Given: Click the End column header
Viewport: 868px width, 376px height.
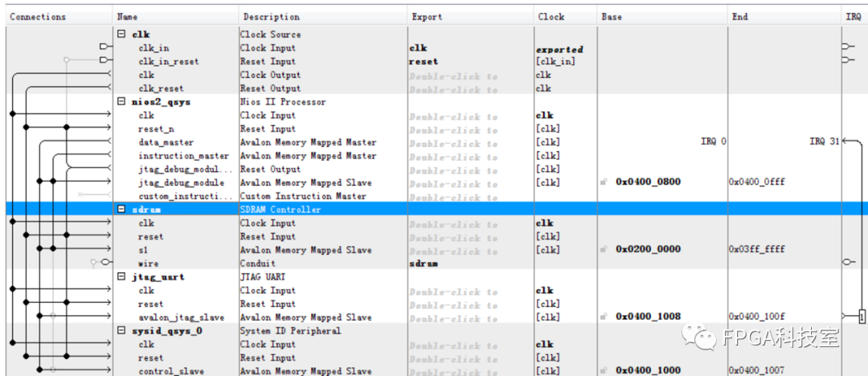Looking at the screenshot, I should (739, 17).
